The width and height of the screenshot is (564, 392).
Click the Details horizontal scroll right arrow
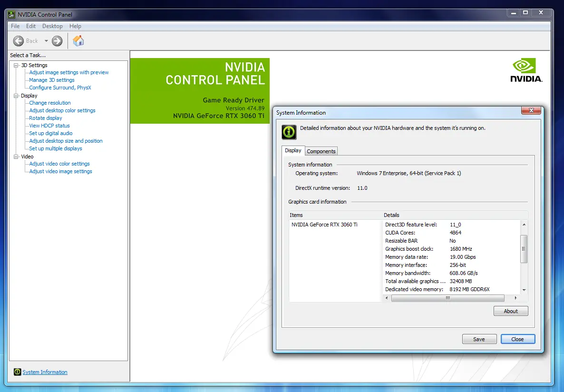tap(515, 298)
